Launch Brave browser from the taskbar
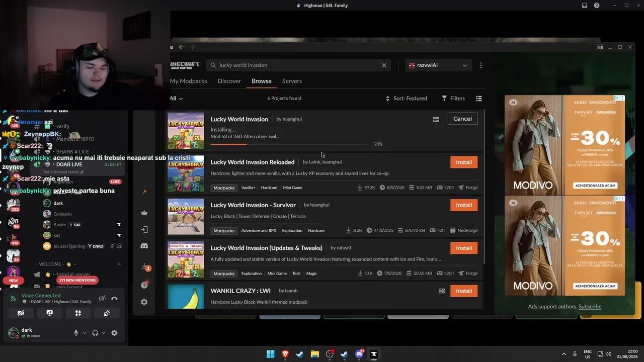The height and width of the screenshot is (362, 644). click(x=285, y=354)
